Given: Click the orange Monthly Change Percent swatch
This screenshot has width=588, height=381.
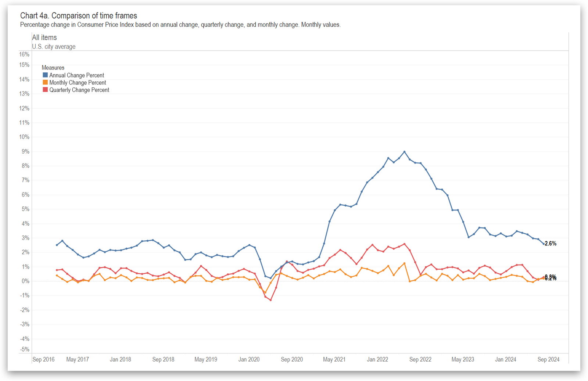Looking at the screenshot, I should tap(45, 82).
